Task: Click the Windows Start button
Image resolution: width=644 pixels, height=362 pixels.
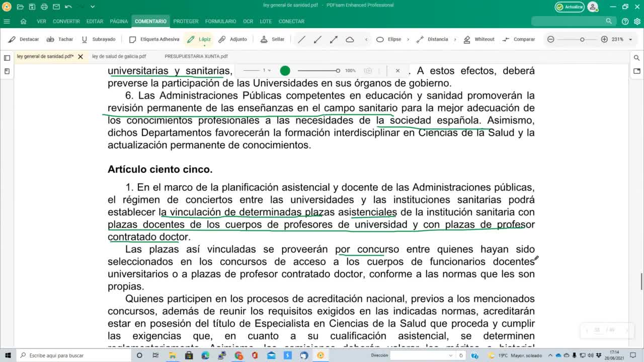Action: click(x=9, y=355)
